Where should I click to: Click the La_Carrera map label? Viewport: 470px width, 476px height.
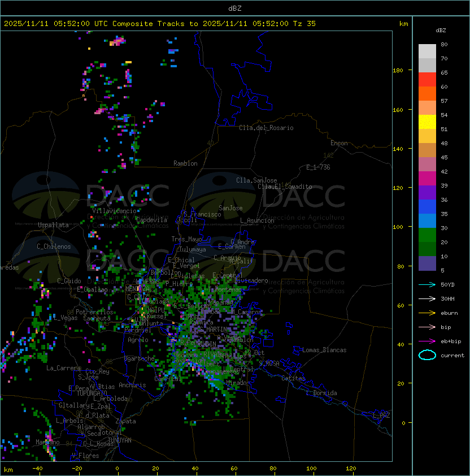click(63, 368)
